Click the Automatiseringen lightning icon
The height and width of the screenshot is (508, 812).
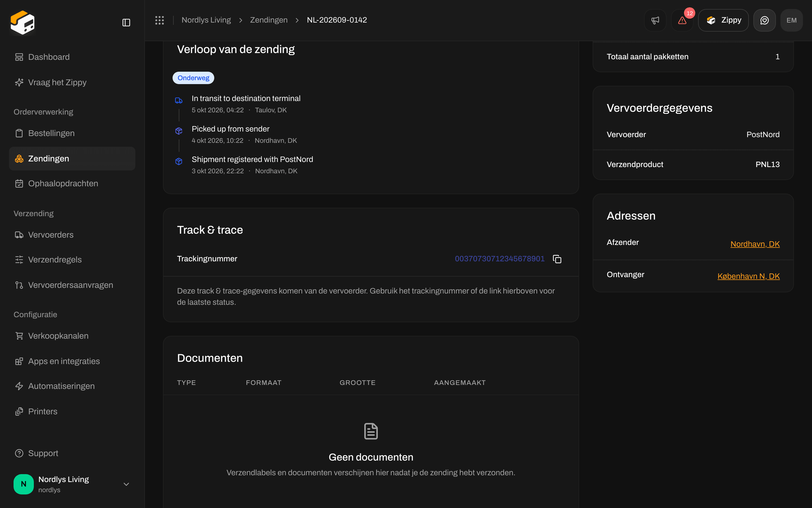[x=19, y=386]
